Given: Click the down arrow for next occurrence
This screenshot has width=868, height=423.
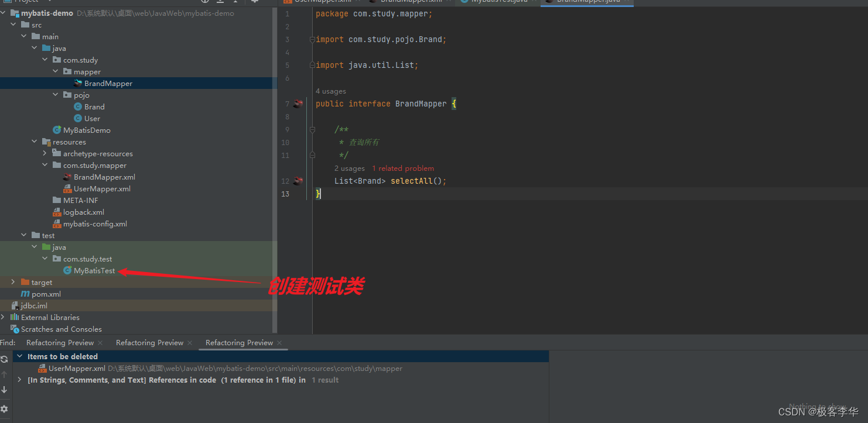Looking at the screenshot, I should [5, 390].
